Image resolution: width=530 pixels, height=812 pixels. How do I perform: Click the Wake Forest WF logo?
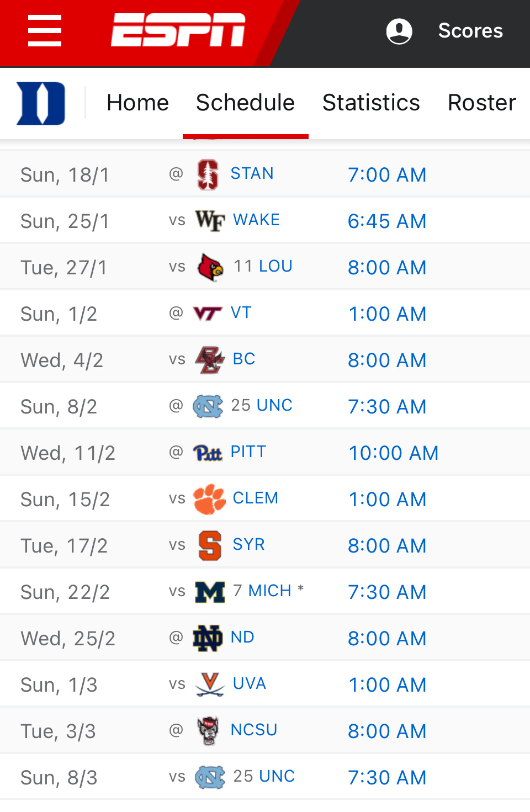(210, 221)
